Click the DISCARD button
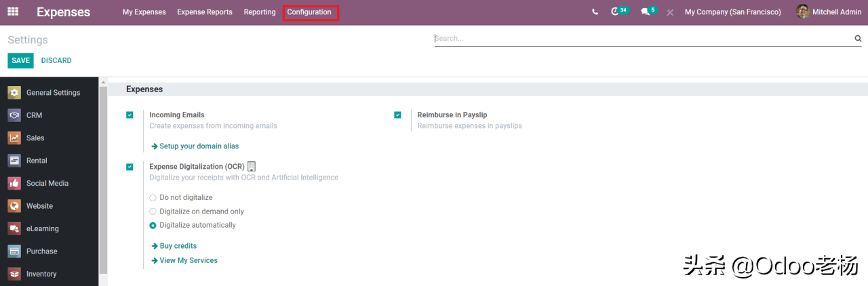The width and height of the screenshot is (868, 286). point(56,61)
